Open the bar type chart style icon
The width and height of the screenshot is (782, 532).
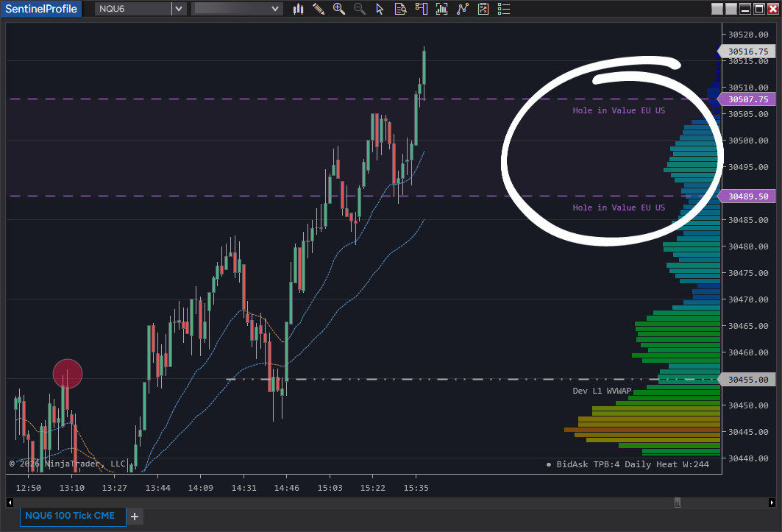[x=298, y=9]
